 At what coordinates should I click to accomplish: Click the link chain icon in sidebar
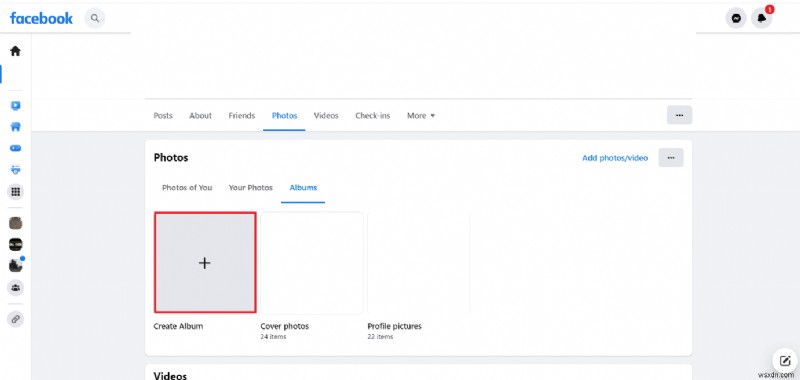point(15,319)
